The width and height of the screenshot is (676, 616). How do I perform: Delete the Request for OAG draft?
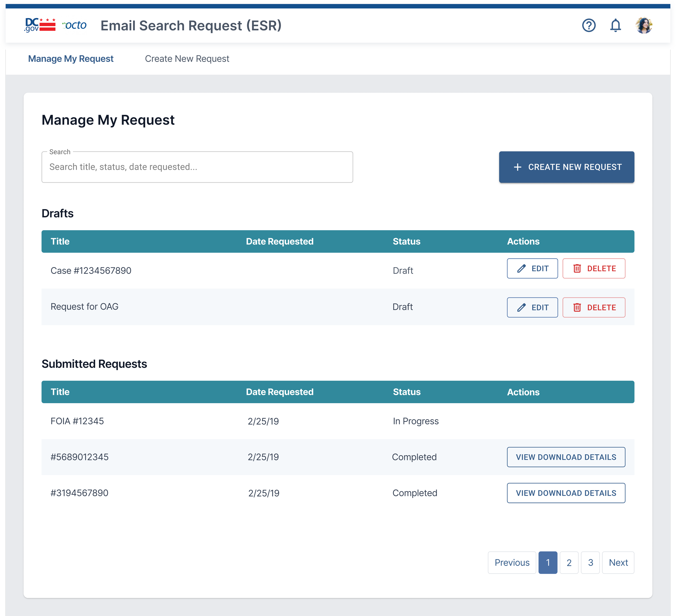[x=594, y=307]
